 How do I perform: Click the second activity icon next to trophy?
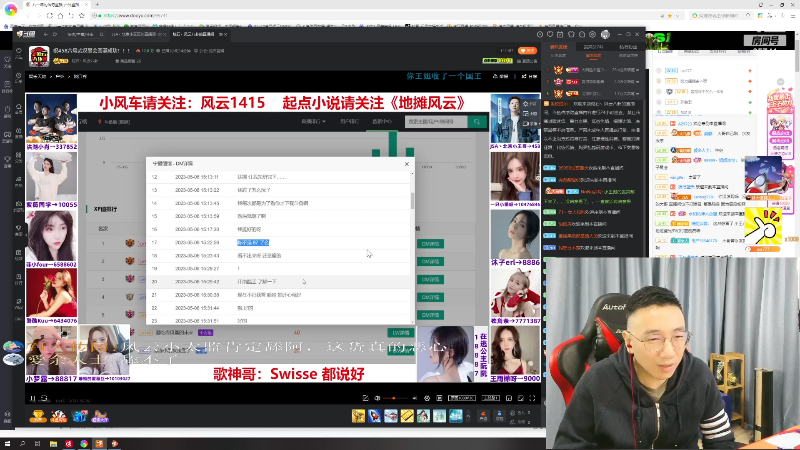pyautogui.click(x=59, y=416)
